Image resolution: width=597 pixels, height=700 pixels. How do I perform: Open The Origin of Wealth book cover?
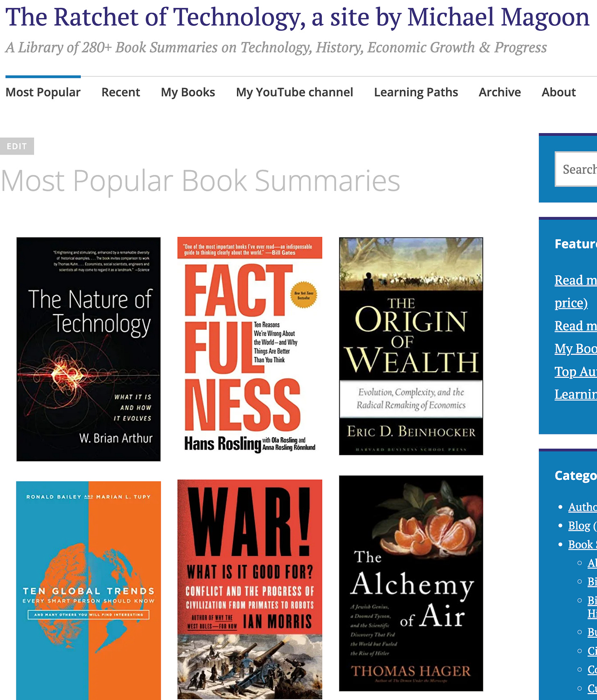(411, 346)
